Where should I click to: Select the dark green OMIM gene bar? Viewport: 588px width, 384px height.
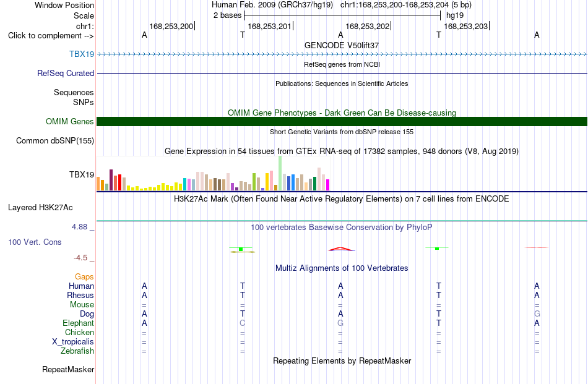tap(342, 121)
